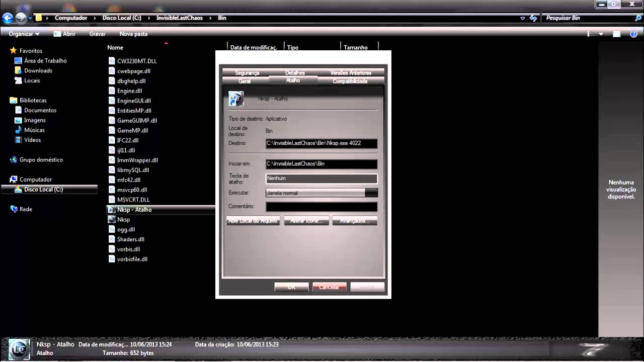The image size is (644, 362).
Task: Click the Abrir Local do Arquivo button
Action: (253, 221)
